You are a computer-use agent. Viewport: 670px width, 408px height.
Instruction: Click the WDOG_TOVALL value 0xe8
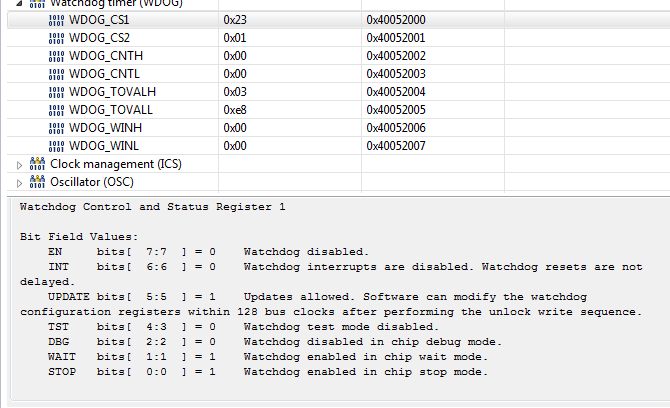[x=236, y=109]
